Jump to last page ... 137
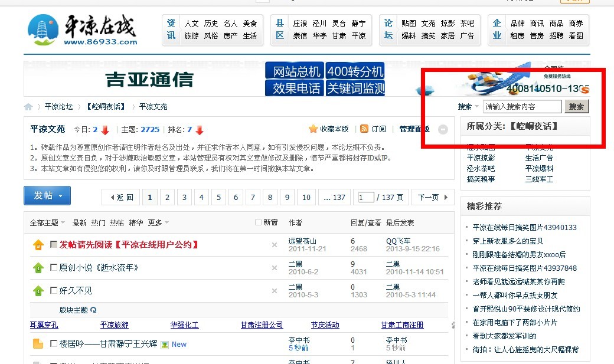614x364 pixels. 334,197
